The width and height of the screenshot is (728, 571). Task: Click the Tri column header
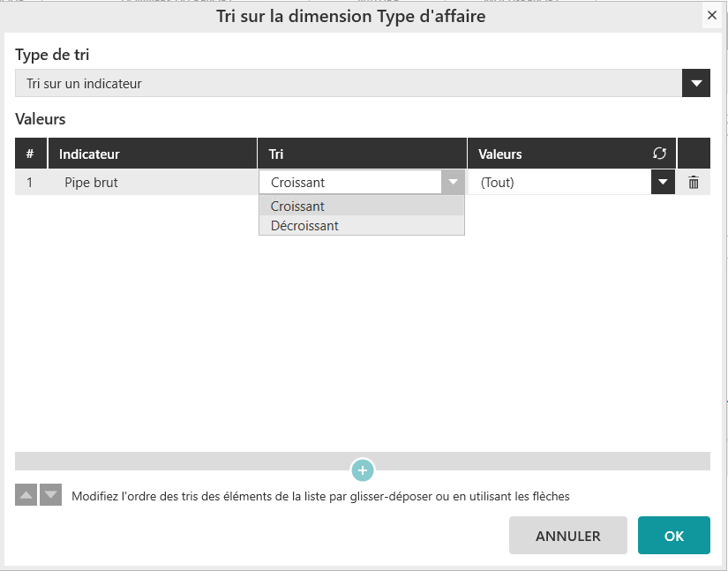click(276, 154)
